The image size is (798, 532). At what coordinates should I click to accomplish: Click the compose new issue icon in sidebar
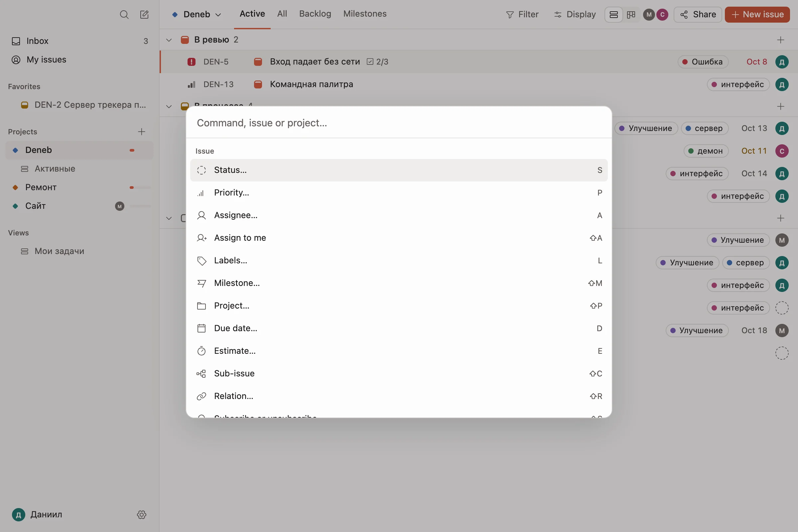[144, 15]
